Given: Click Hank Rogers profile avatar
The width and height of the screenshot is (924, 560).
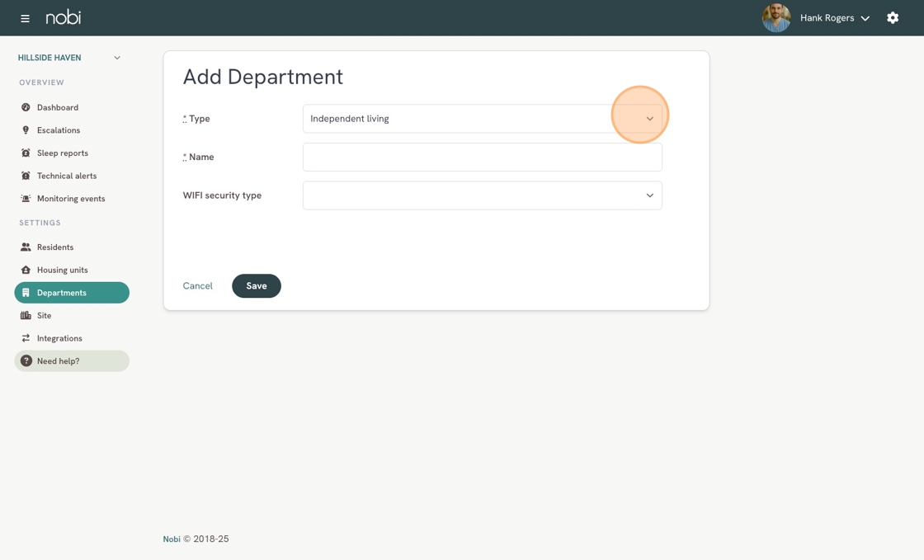Looking at the screenshot, I should (x=776, y=17).
